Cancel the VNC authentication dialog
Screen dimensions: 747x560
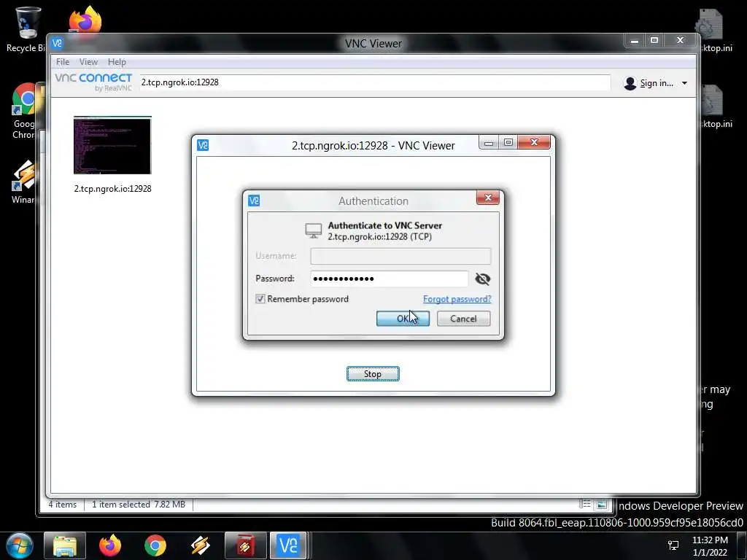[463, 319]
